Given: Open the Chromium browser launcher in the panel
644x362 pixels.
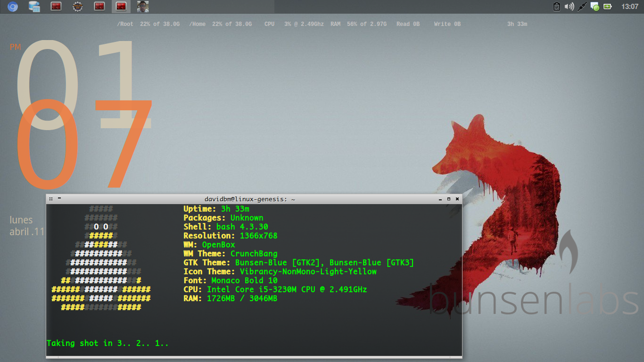Looking at the screenshot, I should coord(13,7).
